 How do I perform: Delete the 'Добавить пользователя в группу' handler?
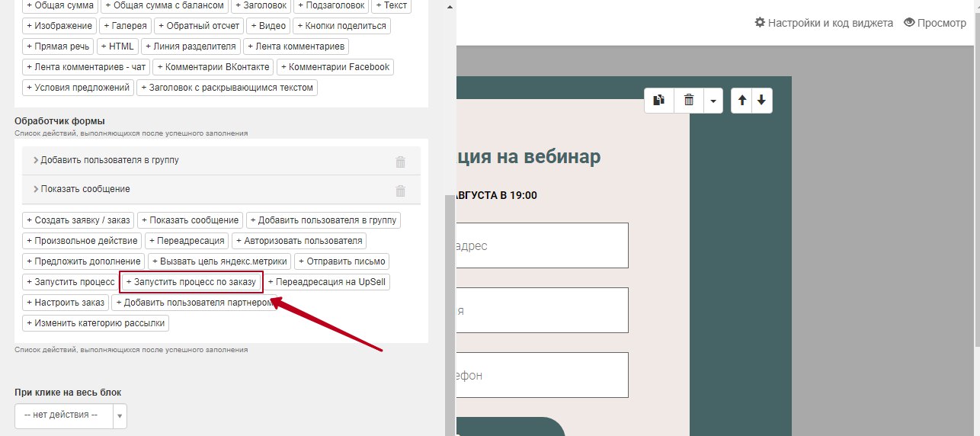(x=401, y=161)
